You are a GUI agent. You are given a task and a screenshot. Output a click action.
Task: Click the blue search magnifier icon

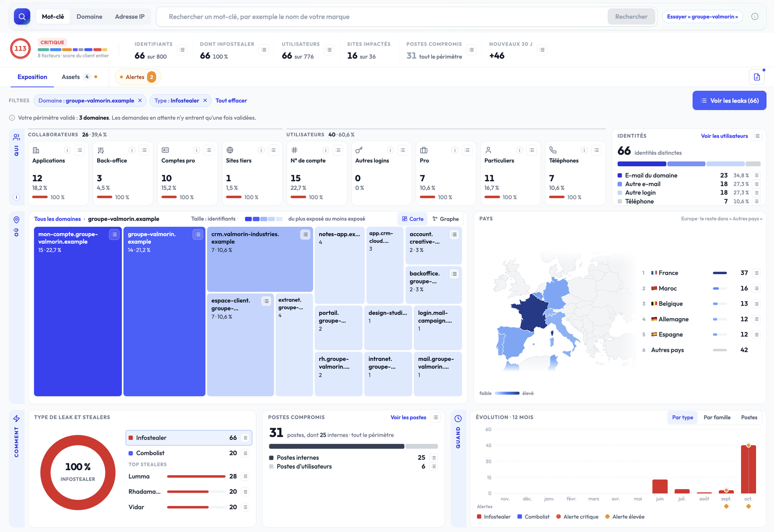(x=22, y=16)
